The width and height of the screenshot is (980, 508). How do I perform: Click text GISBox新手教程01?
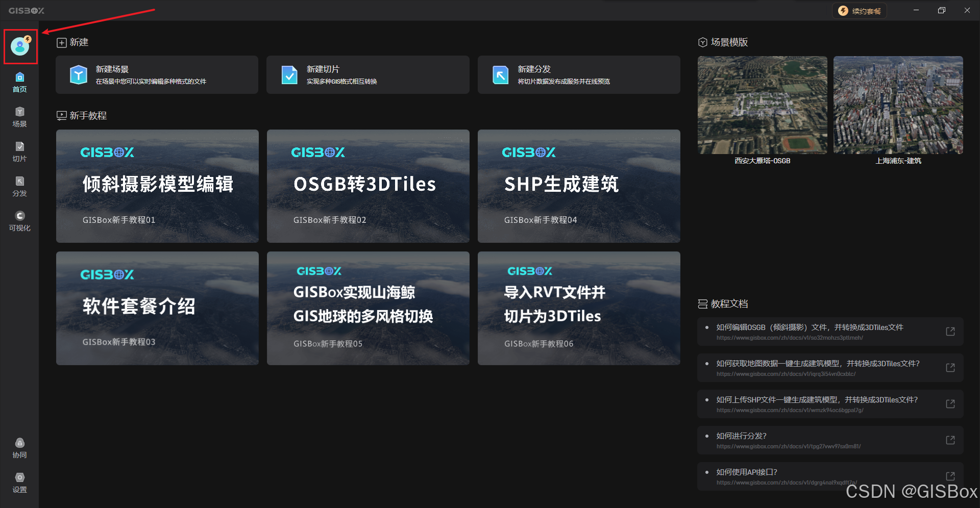[119, 220]
